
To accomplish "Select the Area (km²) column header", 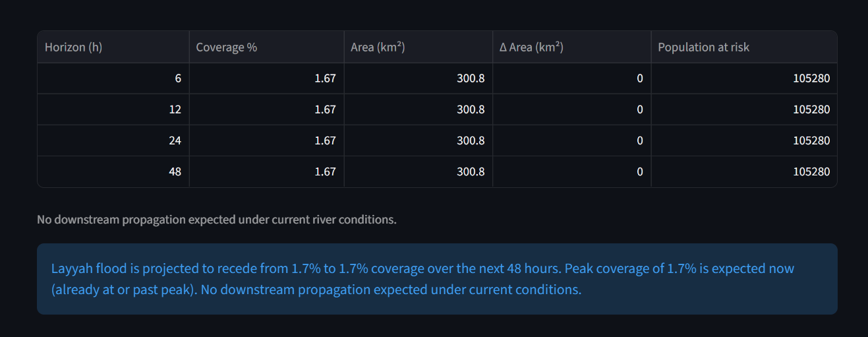I will pos(419,47).
